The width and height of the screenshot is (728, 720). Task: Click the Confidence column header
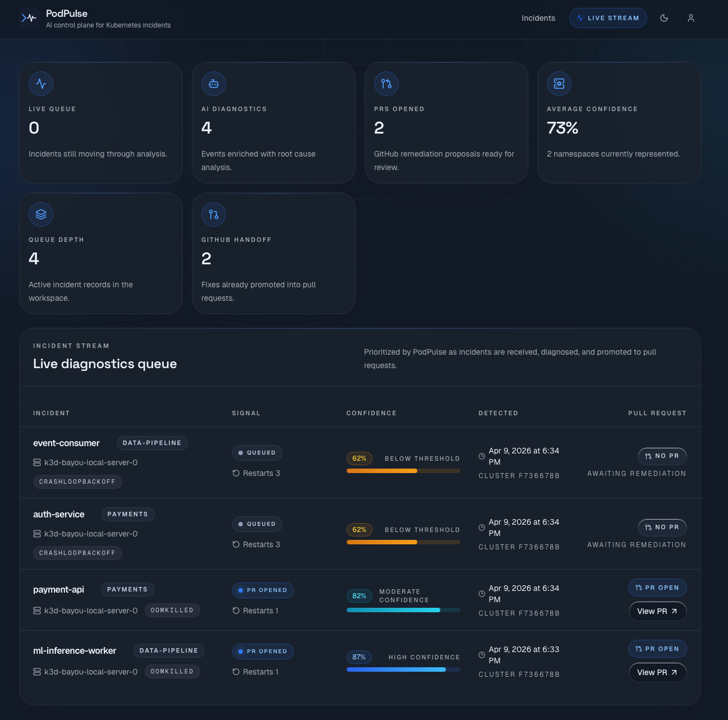point(371,413)
